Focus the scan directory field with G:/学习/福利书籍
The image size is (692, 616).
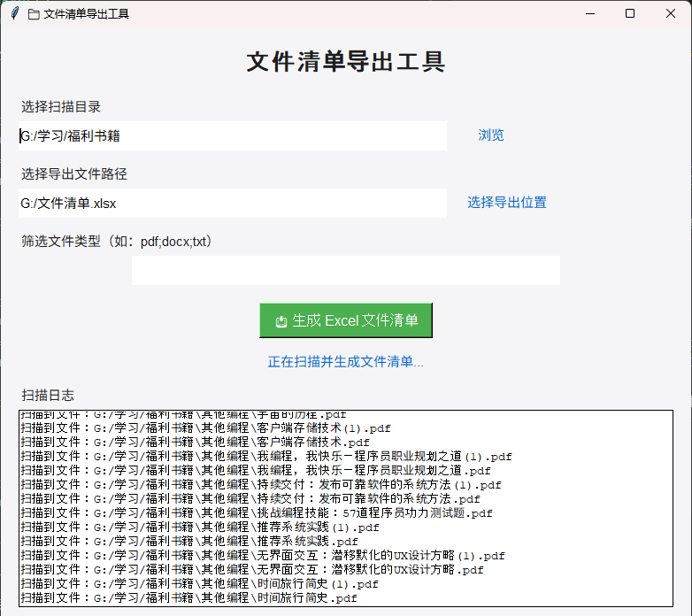tap(233, 135)
